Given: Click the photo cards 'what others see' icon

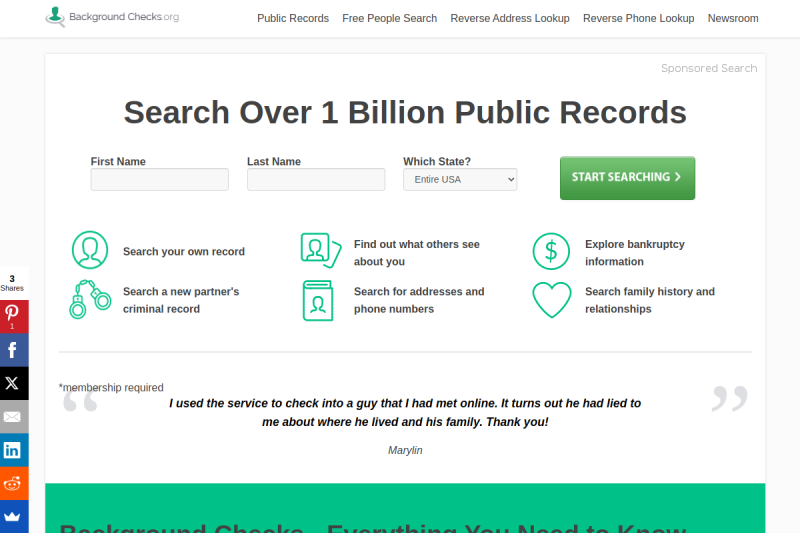Looking at the screenshot, I should (x=320, y=250).
